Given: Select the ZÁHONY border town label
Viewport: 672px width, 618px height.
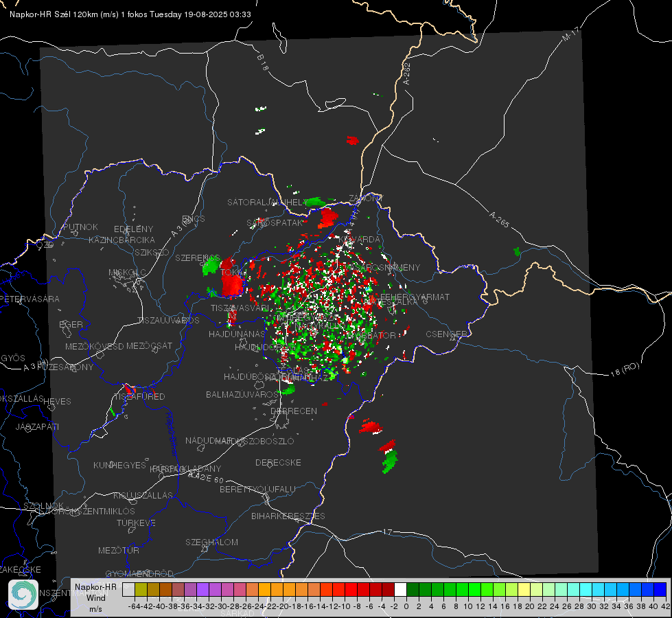Looking at the screenshot, I should tap(366, 198).
